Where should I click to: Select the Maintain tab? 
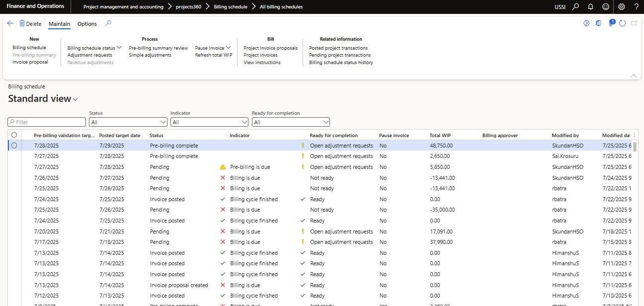click(59, 24)
